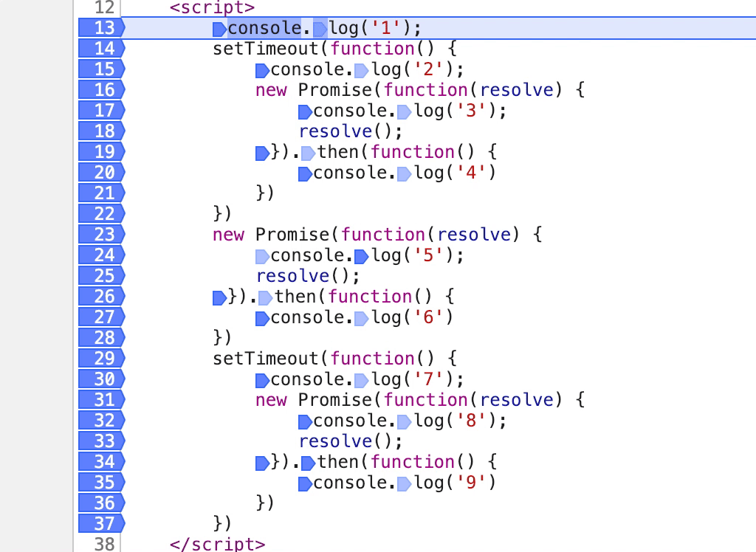Remove the line 14 gutter breakpoint
756x552 pixels.
pos(102,48)
